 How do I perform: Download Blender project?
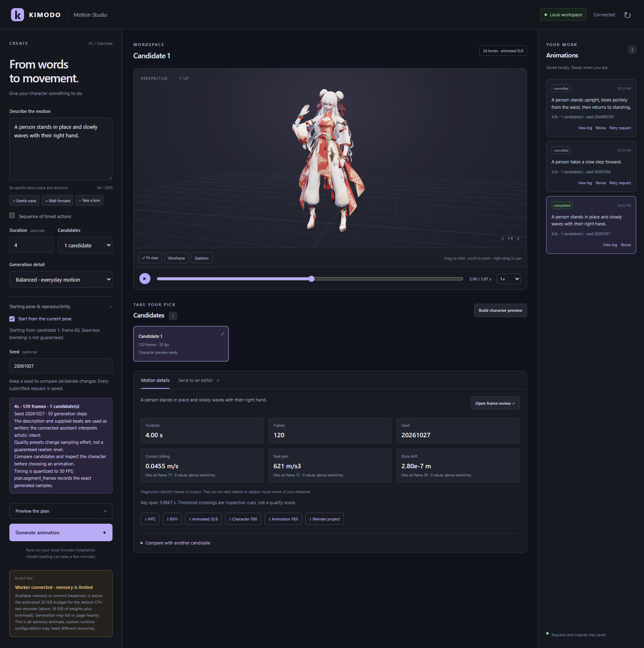point(324,519)
